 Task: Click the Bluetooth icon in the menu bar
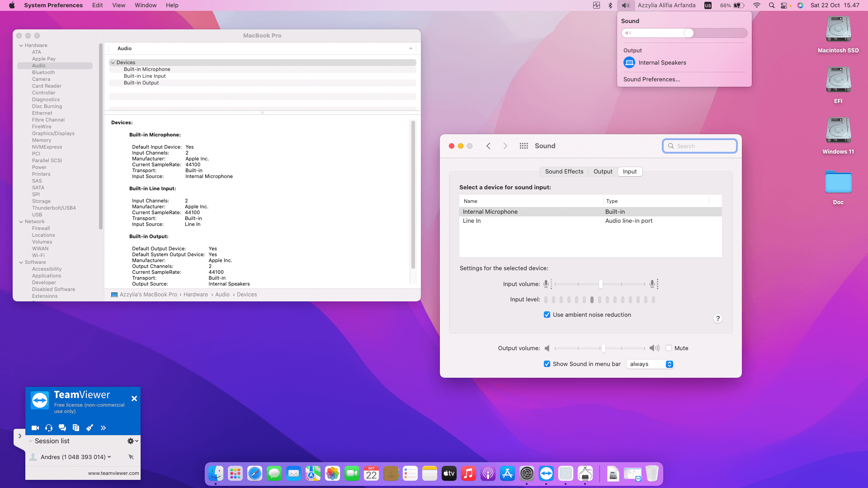tap(610, 5)
